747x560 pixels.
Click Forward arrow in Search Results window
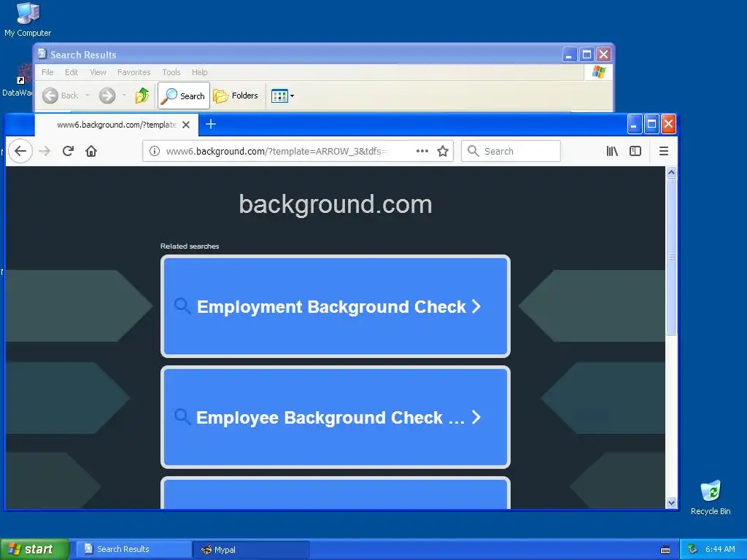(x=107, y=96)
